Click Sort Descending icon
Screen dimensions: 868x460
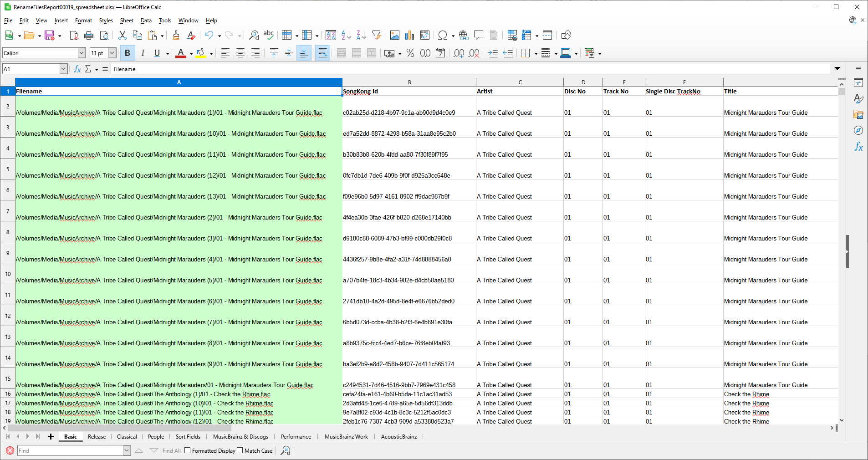click(361, 36)
